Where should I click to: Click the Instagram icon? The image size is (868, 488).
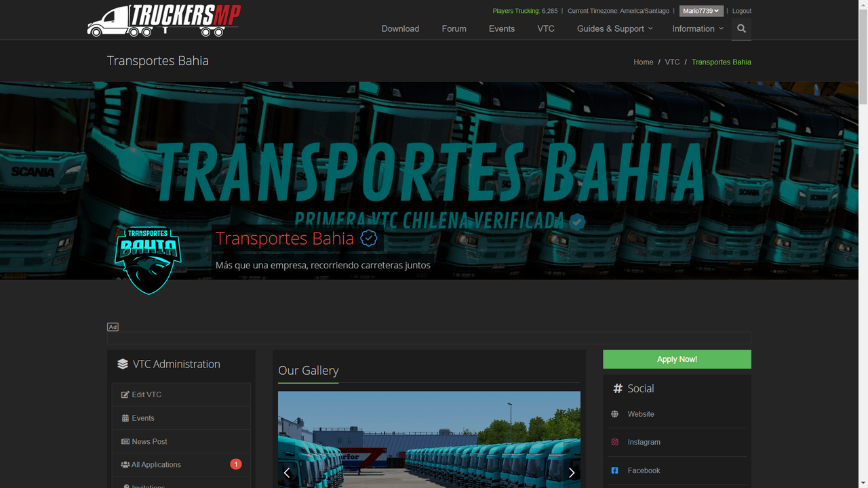pos(614,442)
